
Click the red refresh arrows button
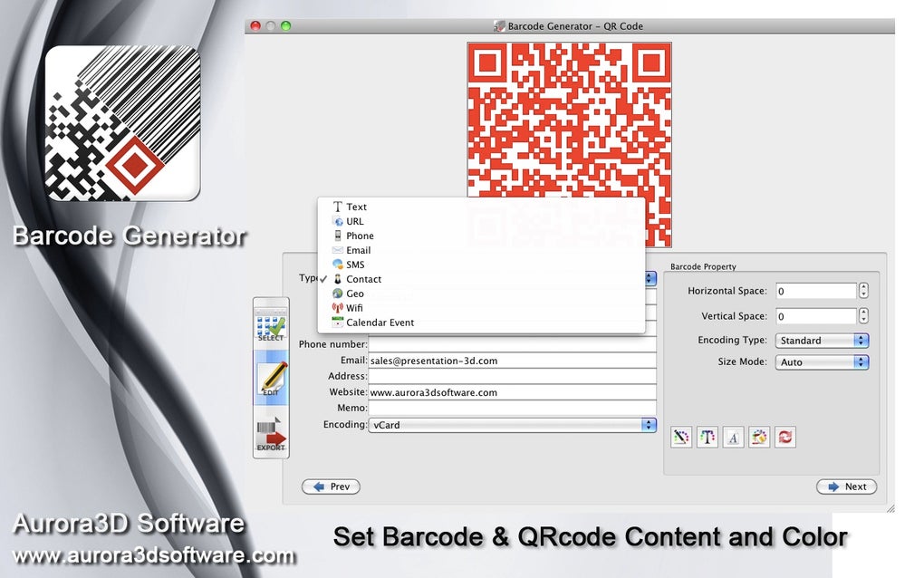pos(784,438)
